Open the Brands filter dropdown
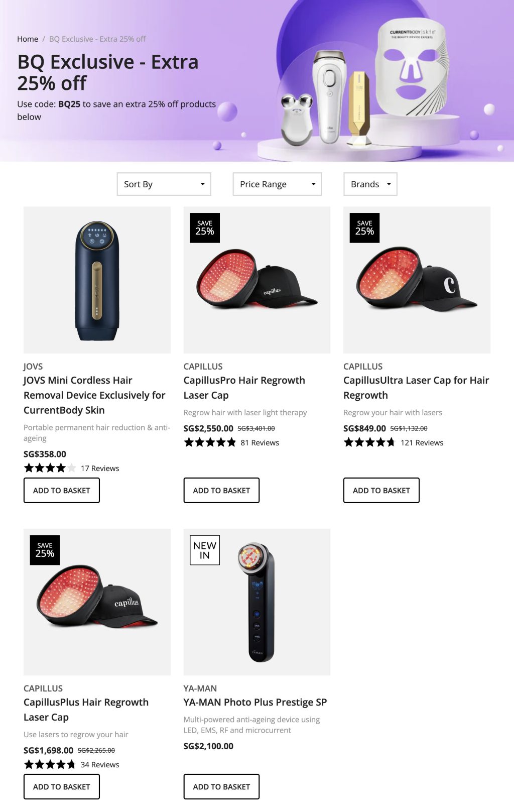514x812 pixels. click(x=370, y=184)
